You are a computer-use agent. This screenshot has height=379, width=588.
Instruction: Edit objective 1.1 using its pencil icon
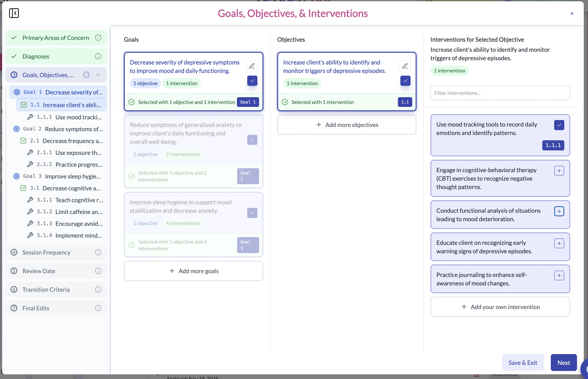[x=405, y=66]
